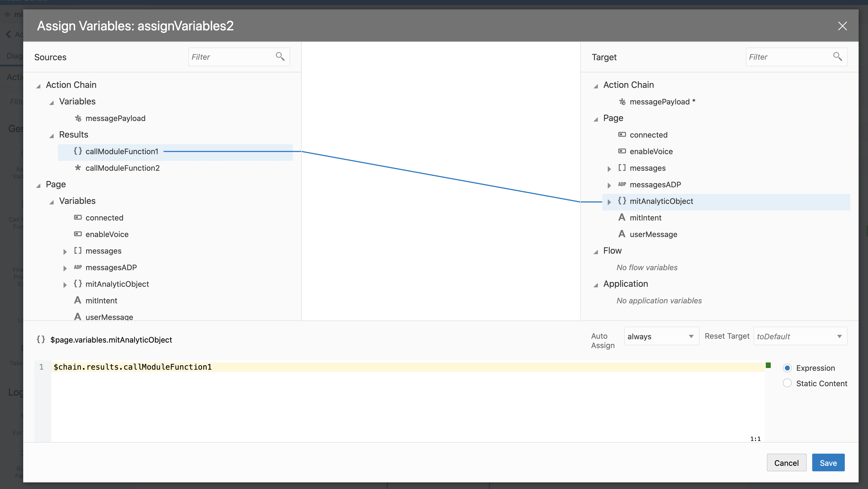Select connected variable in Sources Page
The width and height of the screenshot is (868, 489).
(104, 218)
